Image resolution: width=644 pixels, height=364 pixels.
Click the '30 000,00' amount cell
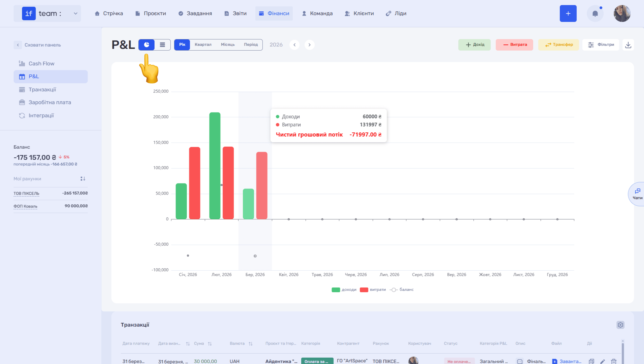pos(205,361)
